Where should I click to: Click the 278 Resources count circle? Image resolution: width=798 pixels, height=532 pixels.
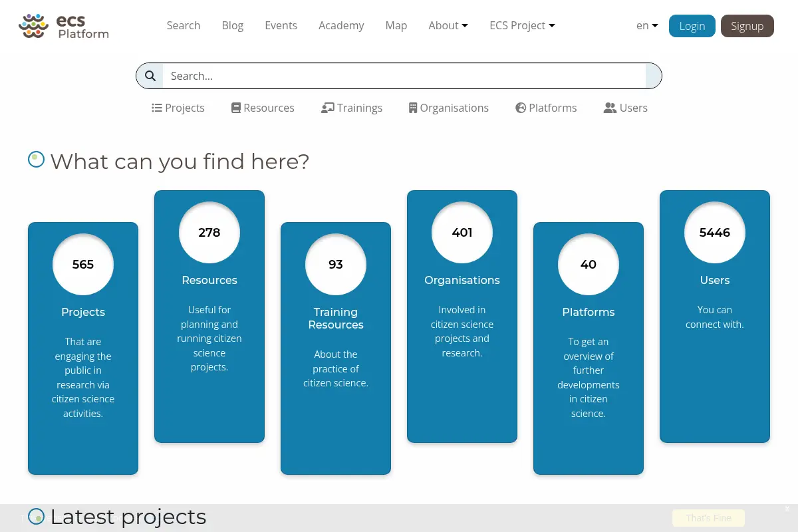pyautogui.click(x=209, y=233)
